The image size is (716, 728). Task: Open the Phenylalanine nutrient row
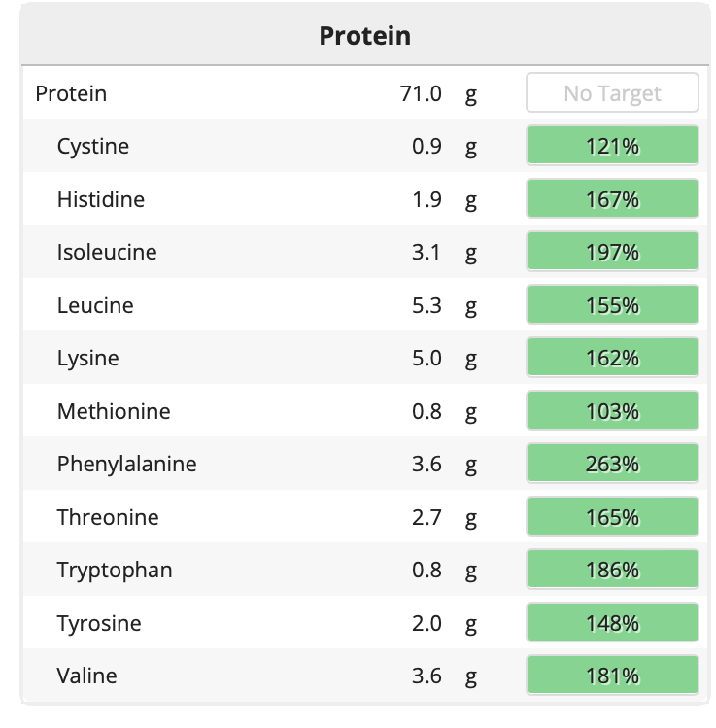[126, 465]
